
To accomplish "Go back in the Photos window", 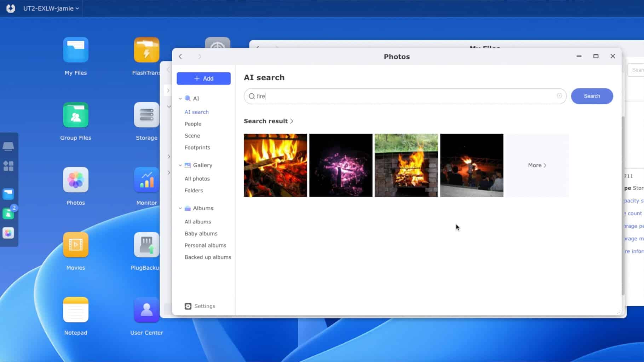I will tap(180, 57).
